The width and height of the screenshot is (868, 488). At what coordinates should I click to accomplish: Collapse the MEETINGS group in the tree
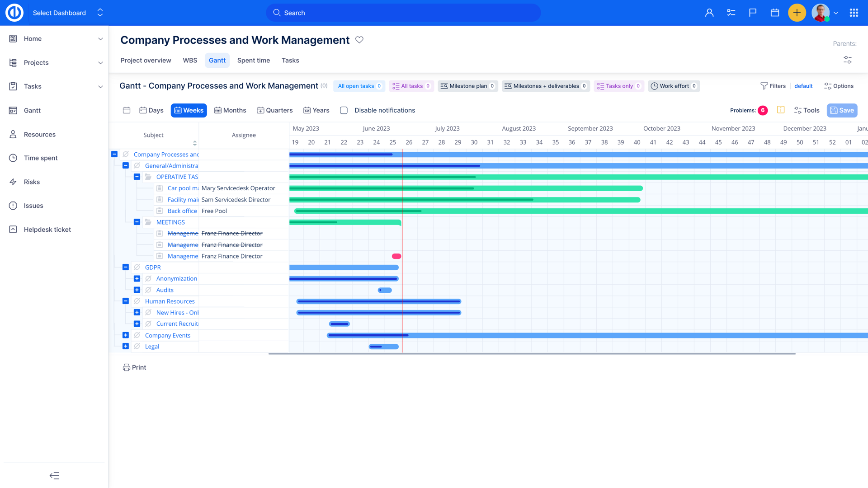point(137,222)
